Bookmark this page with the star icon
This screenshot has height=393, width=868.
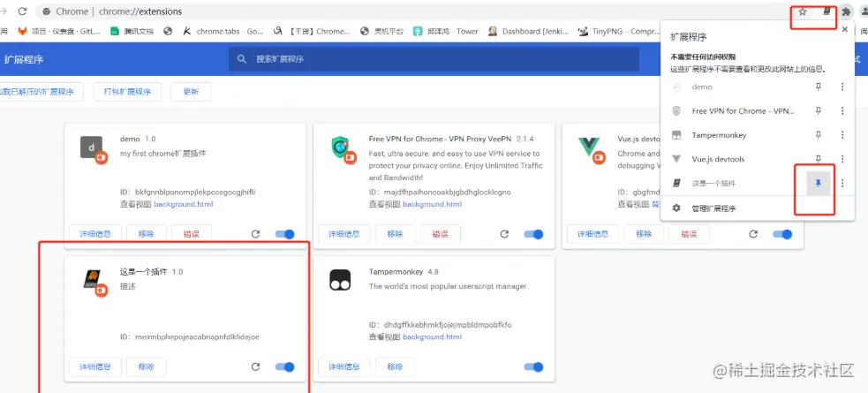pos(803,11)
